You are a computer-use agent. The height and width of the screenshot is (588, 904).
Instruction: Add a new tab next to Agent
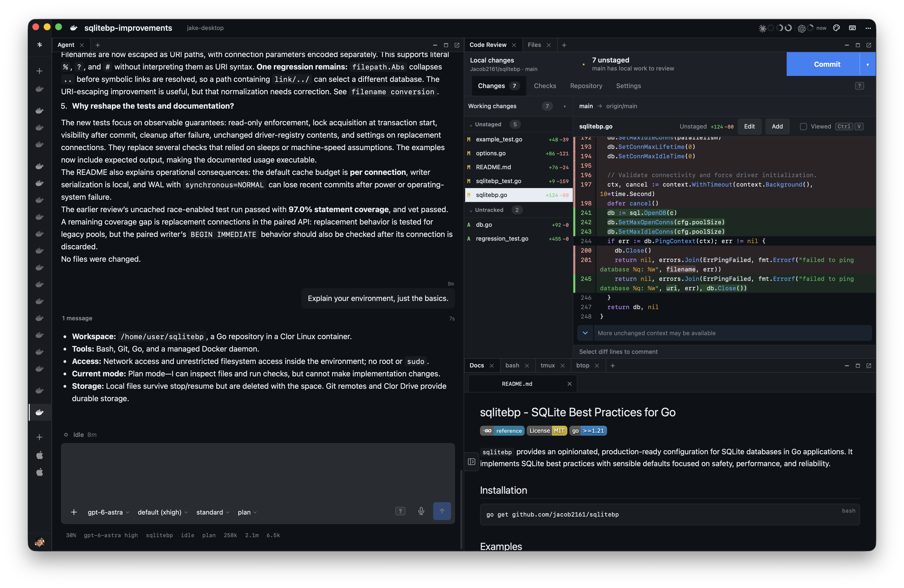click(x=97, y=45)
